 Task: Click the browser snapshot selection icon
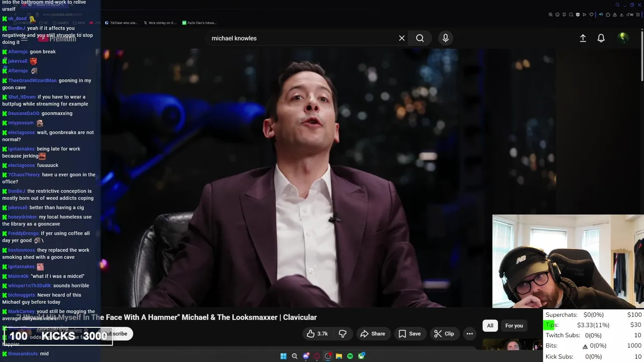[x=571, y=15]
